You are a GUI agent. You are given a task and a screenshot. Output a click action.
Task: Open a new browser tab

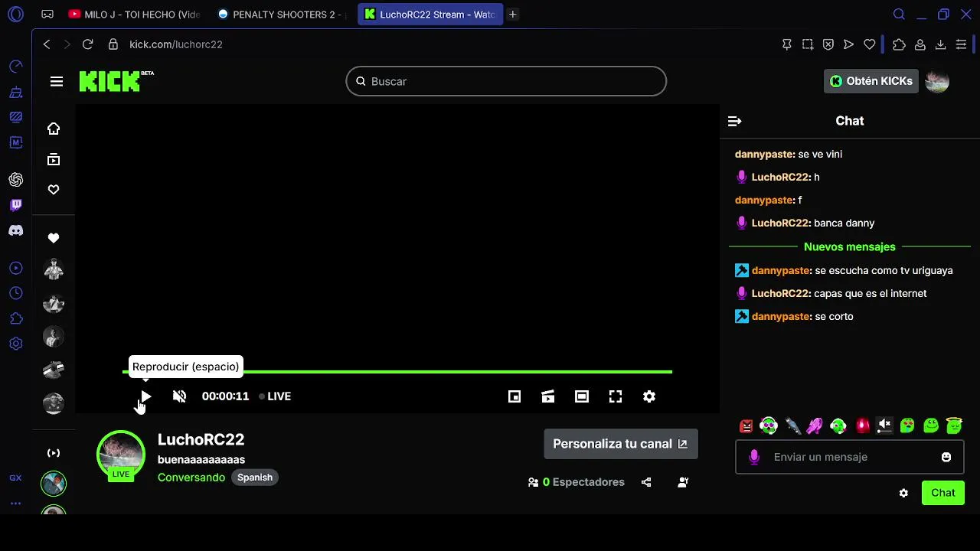pyautogui.click(x=513, y=15)
